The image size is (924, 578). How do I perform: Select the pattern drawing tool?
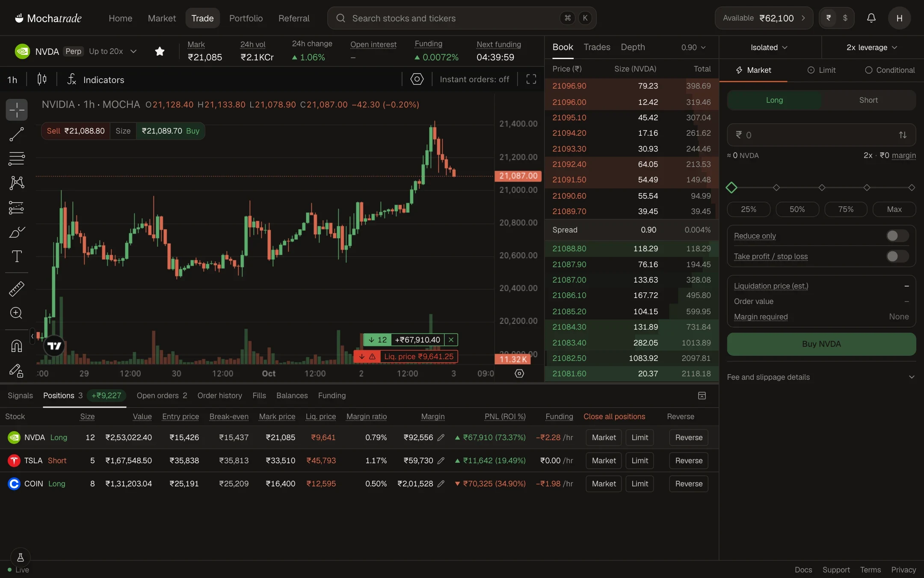[17, 183]
